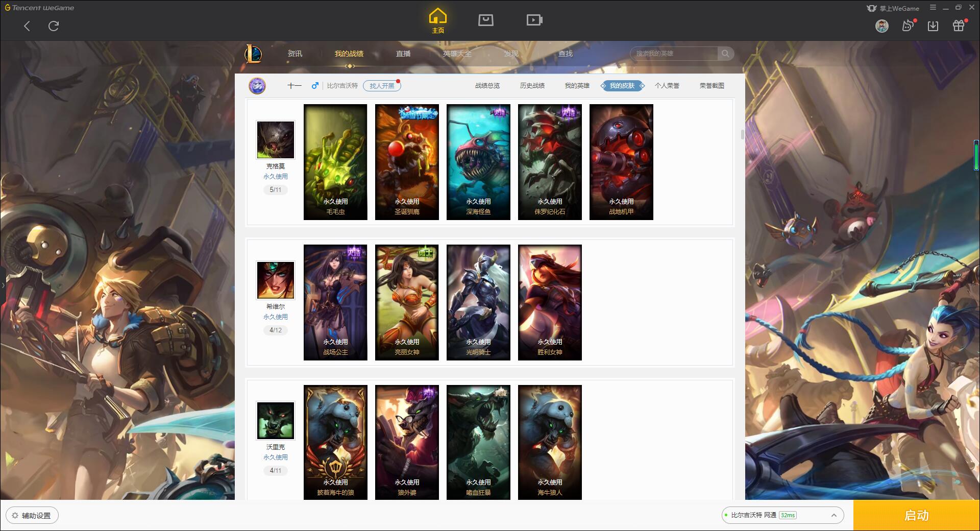Switch to 个人荣誉 sub-tab
The width and height of the screenshot is (980, 531).
667,86
